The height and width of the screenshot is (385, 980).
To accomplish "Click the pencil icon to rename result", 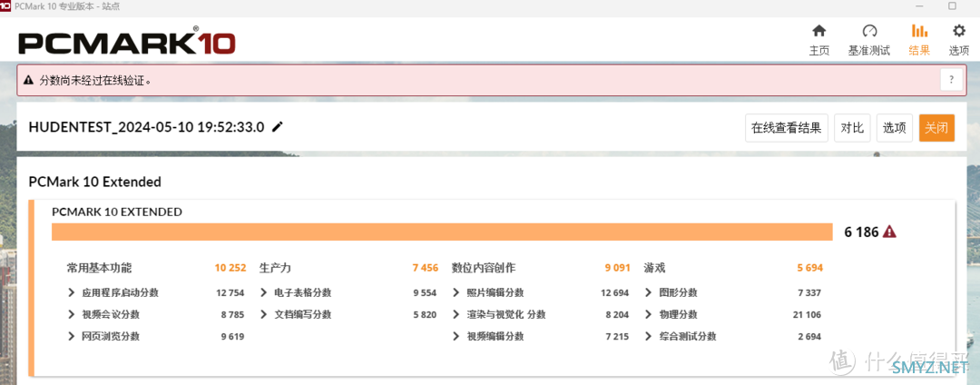I will (278, 127).
